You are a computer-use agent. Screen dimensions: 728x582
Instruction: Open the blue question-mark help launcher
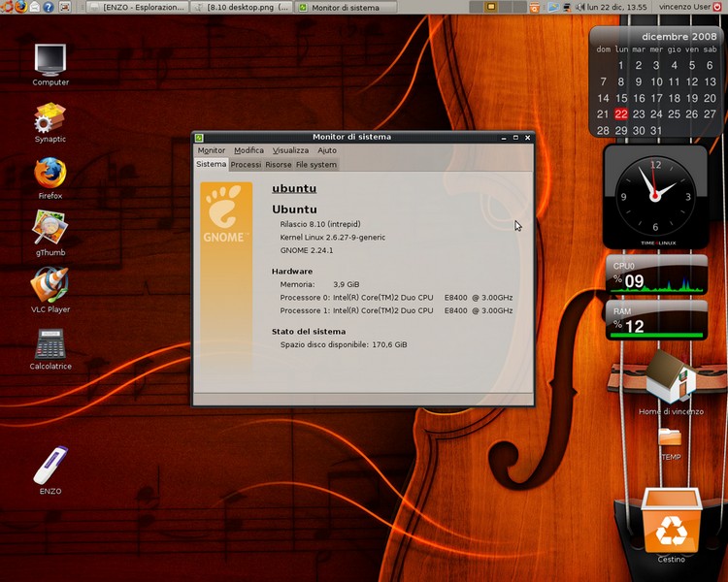[x=49, y=7]
